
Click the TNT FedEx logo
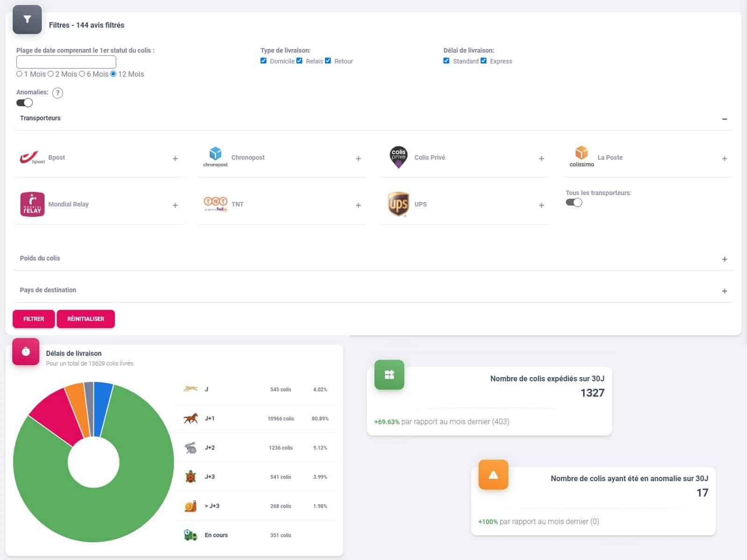[215, 204]
